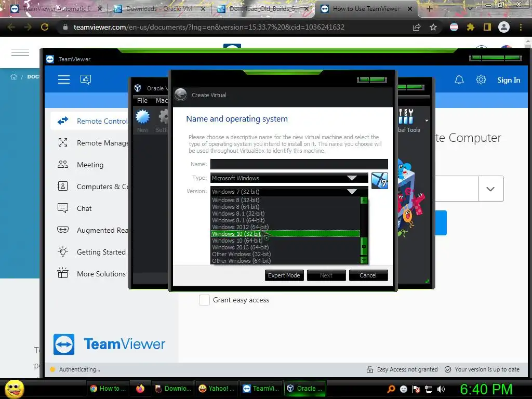Open Remote Management in TeamViewer sidebar
This screenshot has height=399, width=532.
tap(90, 143)
